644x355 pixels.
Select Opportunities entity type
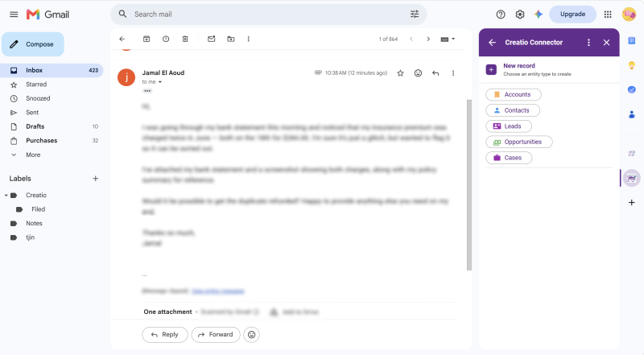click(519, 142)
